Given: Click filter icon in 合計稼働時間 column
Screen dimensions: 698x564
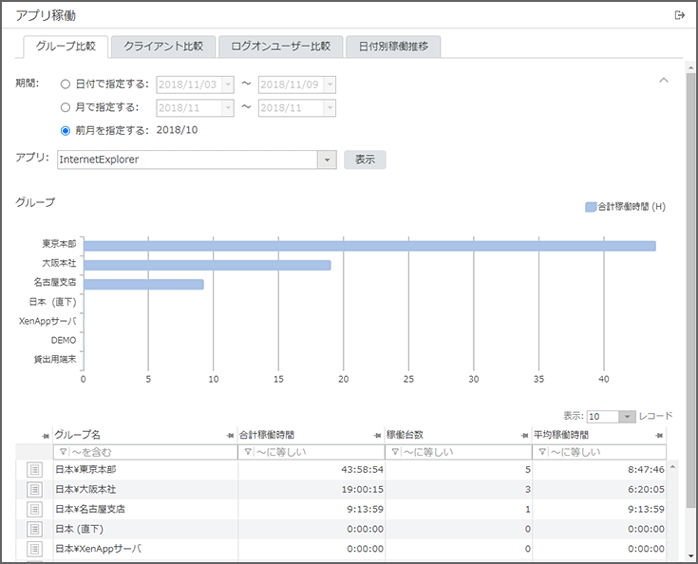Looking at the screenshot, I should pos(246,453).
